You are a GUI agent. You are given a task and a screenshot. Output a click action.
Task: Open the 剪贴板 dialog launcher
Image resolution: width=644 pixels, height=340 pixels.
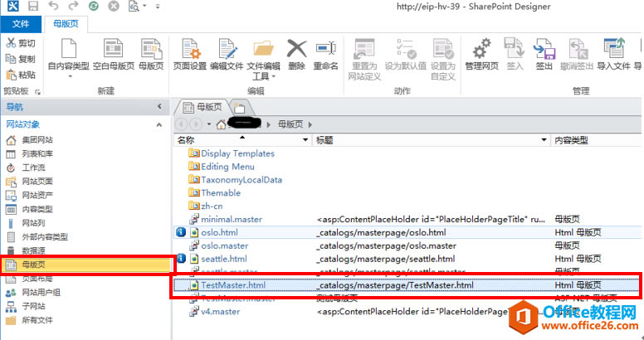click(38, 92)
